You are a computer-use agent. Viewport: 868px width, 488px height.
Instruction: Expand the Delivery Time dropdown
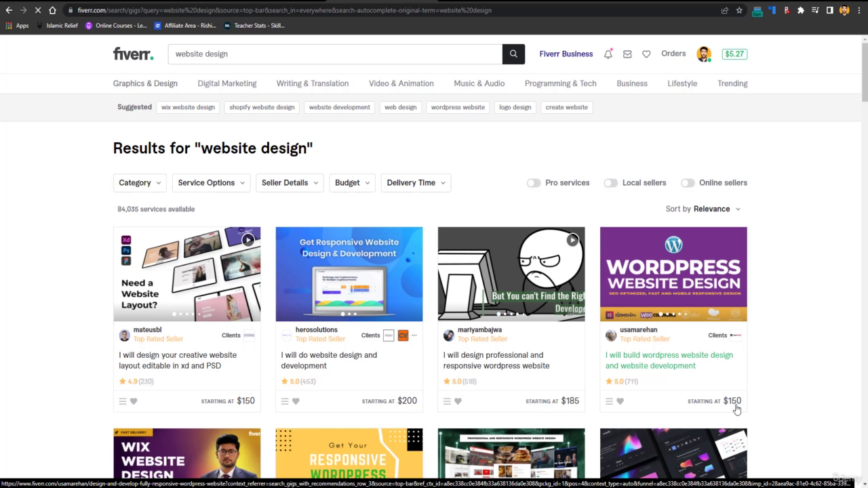(x=416, y=183)
